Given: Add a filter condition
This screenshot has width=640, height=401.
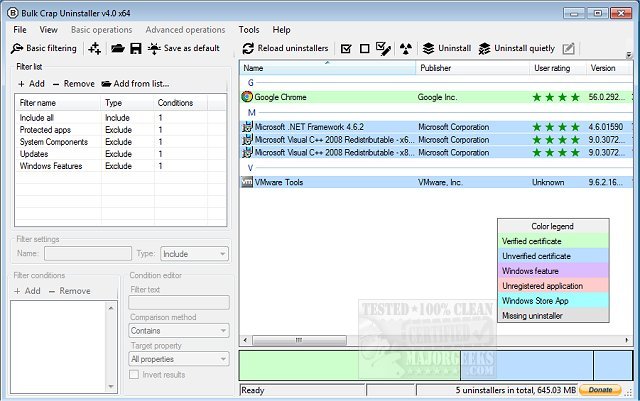Looking at the screenshot, I should [27, 291].
